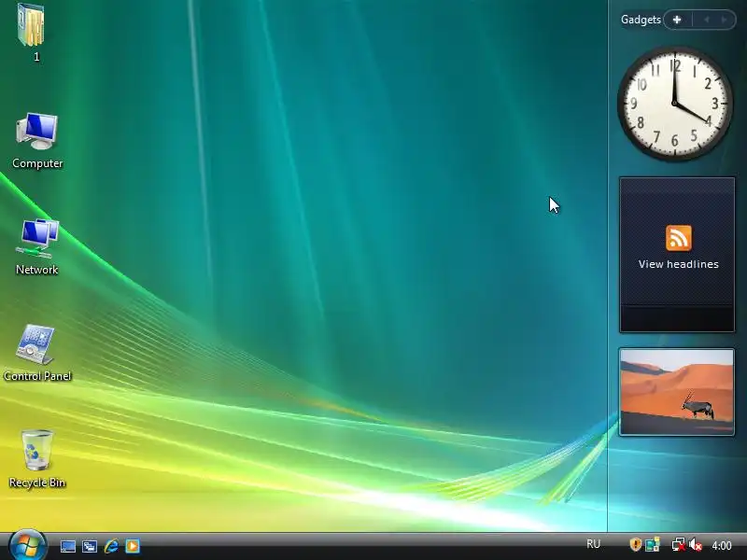
Task: Select the Recycle Bin desktop icon
Action: point(37,459)
